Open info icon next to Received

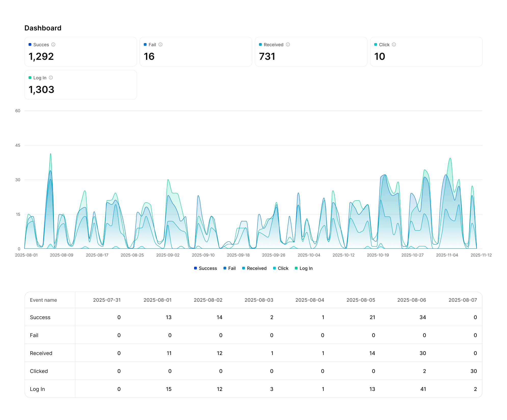[x=288, y=45]
